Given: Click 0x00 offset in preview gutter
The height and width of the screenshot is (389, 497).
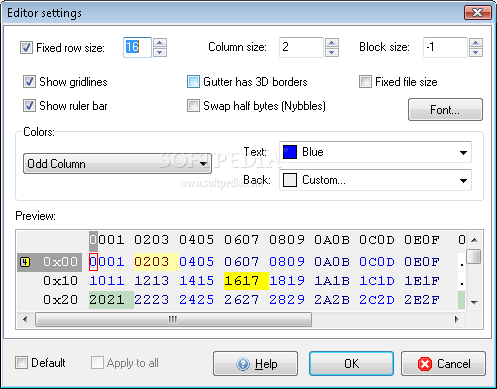Looking at the screenshot, I should [60, 262].
